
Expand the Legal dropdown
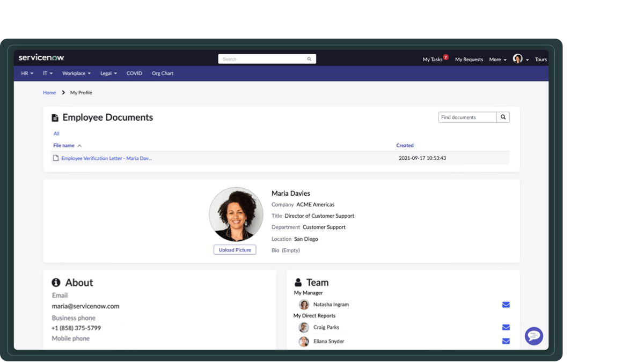[108, 73]
